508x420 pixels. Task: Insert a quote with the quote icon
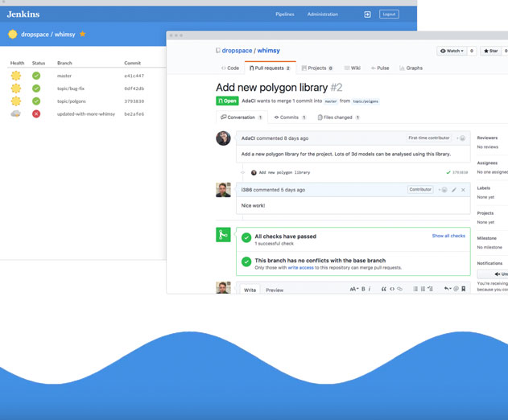point(383,289)
